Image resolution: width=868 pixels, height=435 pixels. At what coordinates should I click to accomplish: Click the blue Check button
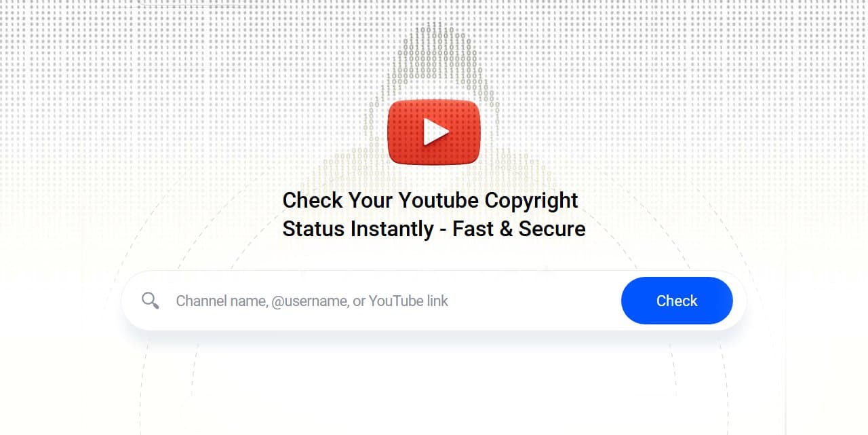[x=677, y=301]
